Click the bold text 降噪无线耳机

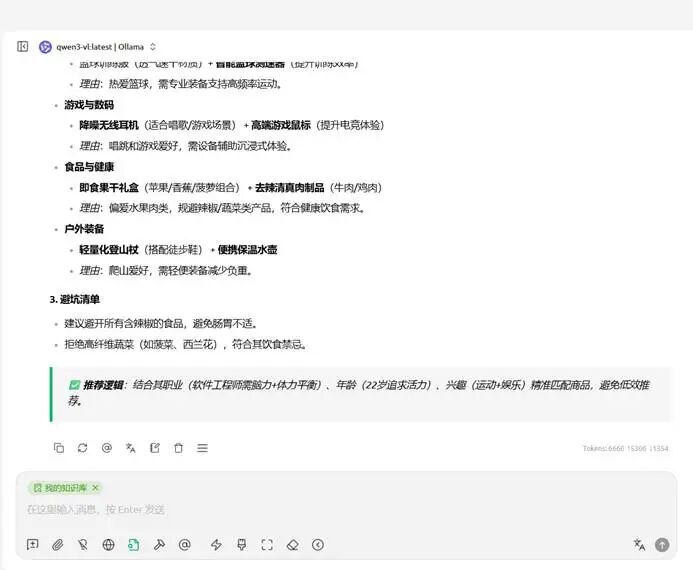point(109,125)
